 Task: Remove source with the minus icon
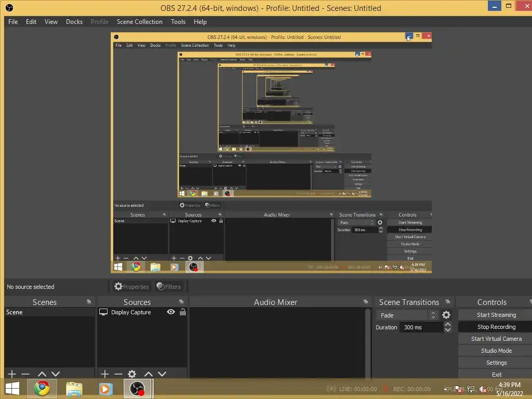[118, 374]
